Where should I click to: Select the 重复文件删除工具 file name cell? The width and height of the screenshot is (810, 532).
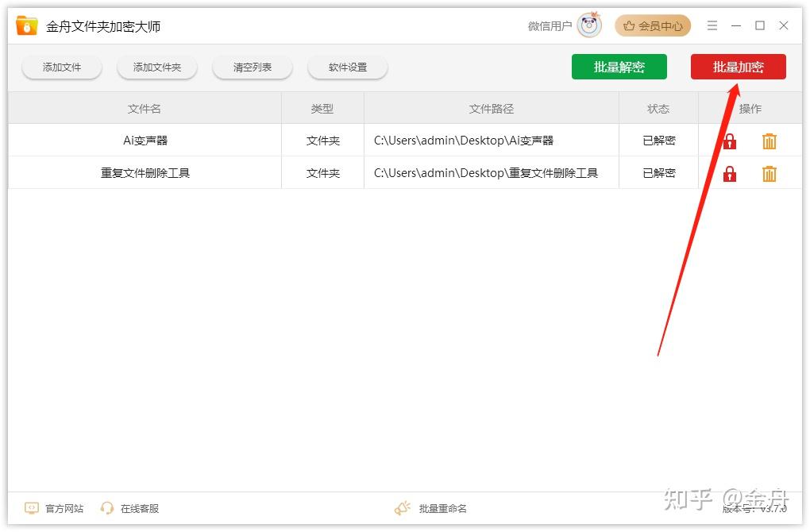[145, 172]
